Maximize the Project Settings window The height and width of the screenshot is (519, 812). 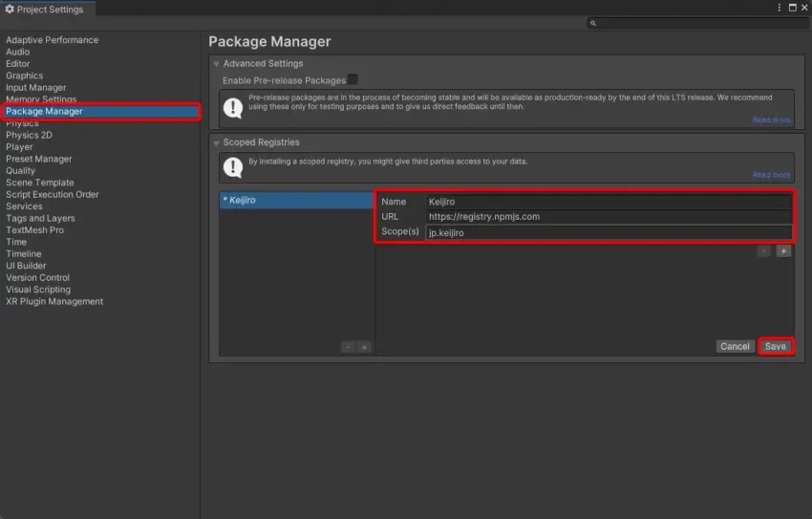(x=792, y=8)
